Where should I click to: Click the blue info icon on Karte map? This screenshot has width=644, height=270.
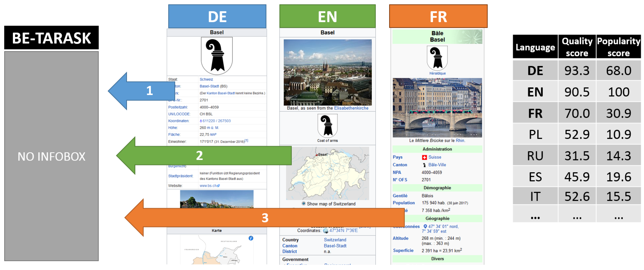(x=251, y=238)
